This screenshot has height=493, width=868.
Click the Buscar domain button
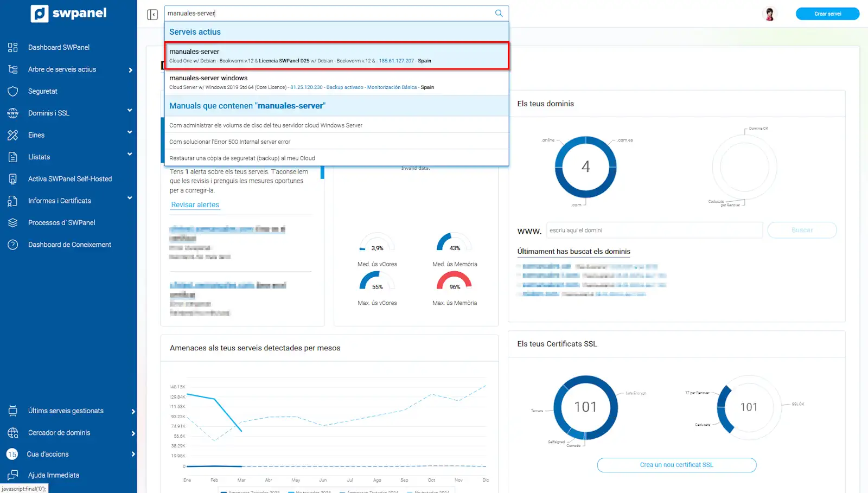click(x=802, y=230)
